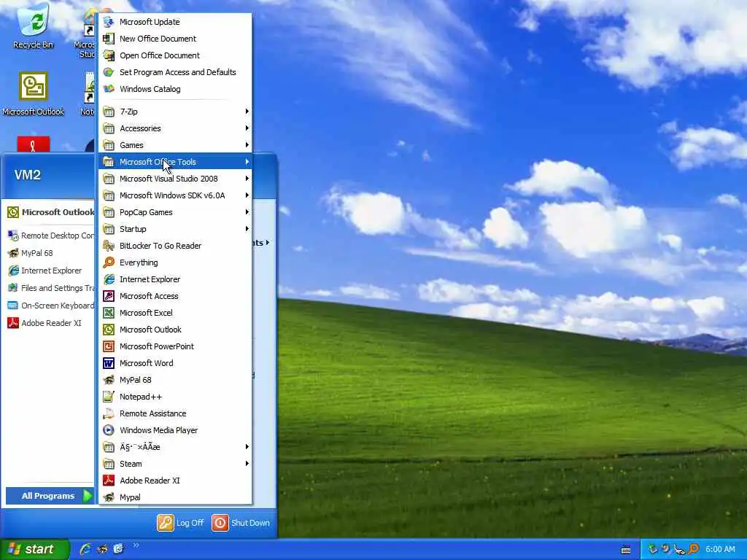The width and height of the screenshot is (747, 560).
Task: Click the VM2 user name header
Action: [x=28, y=175]
